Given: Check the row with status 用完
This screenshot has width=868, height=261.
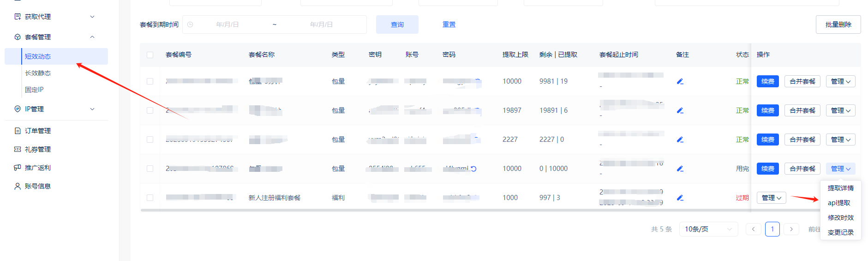Looking at the screenshot, I should pos(150,169).
